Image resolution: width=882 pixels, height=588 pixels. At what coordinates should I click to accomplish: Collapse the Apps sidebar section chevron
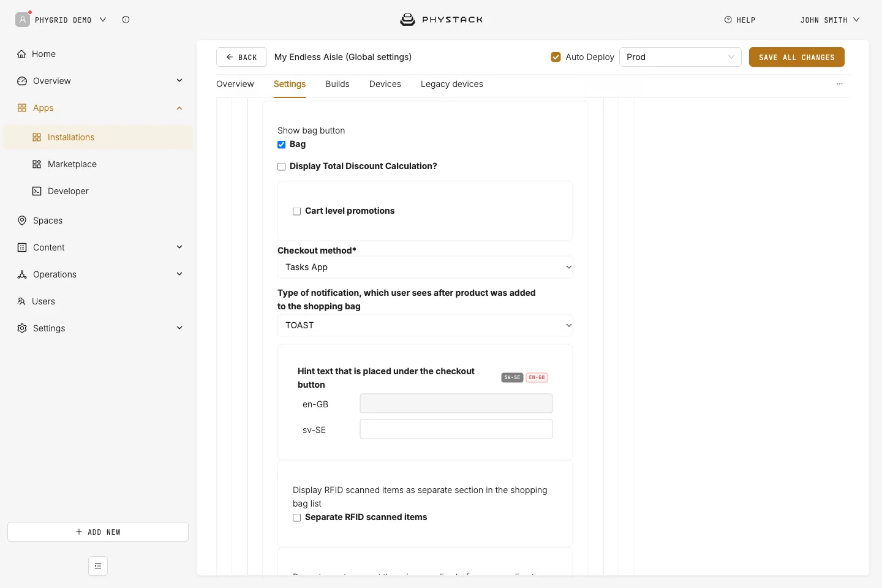pyautogui.click(x=179, y=108)
